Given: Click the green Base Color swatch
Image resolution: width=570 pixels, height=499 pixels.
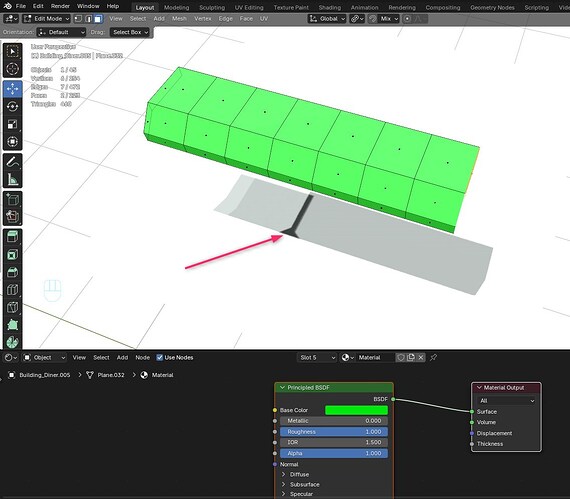Looking at the screenshot, I should [356, 410].
